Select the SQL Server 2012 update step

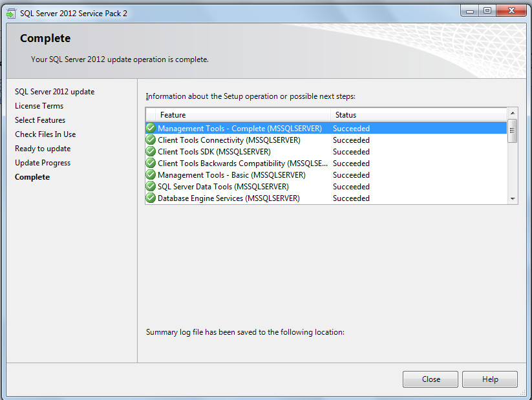click(55, 92)
